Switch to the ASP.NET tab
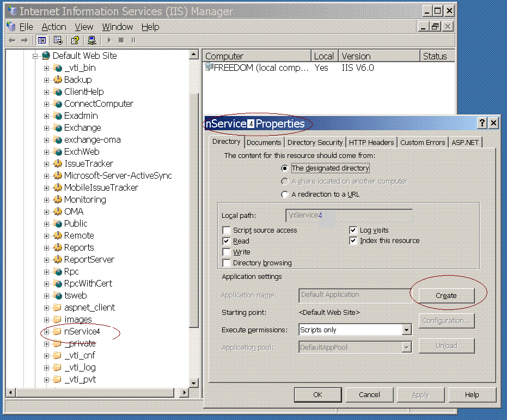 tap(465, 143)
